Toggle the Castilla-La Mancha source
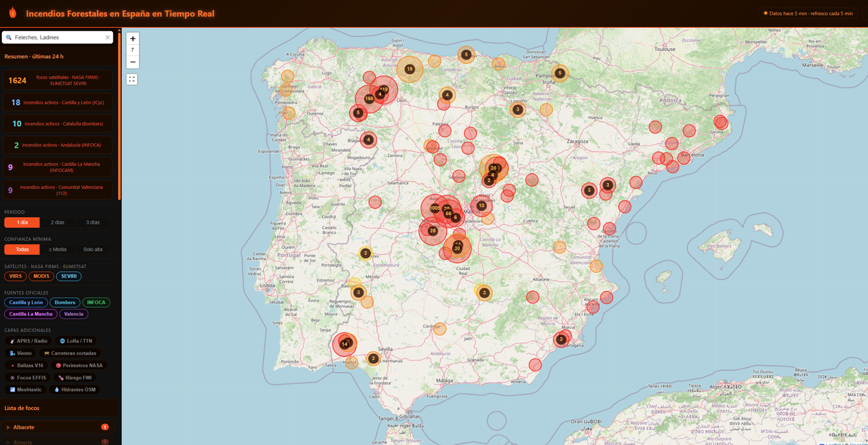The height and width of the screenshot is (445, 868). [31, 314]
